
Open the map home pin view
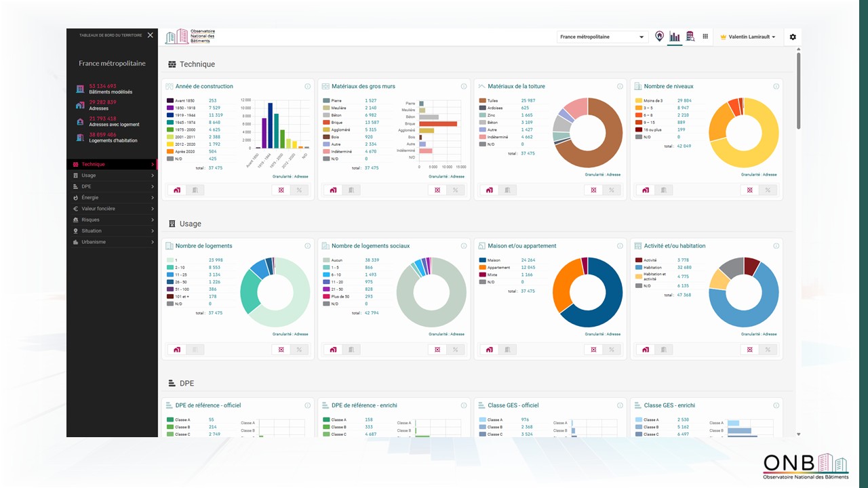click(659, 37)
